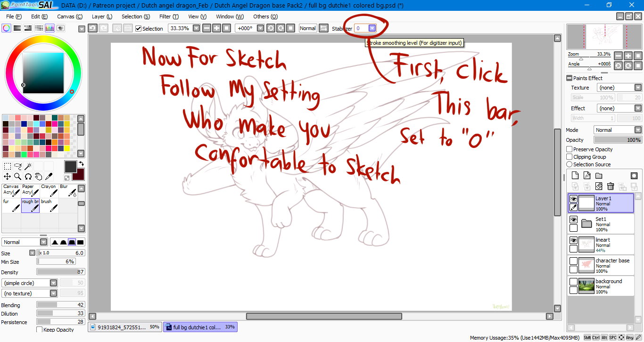The image size is (644, 342).
Task: Adjust the brush Size slider
Action: coord(61,253)
